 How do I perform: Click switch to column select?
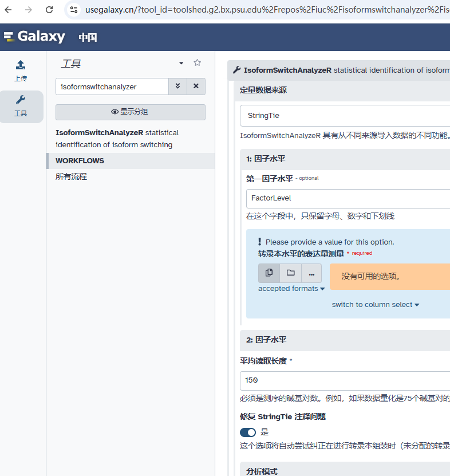click(x=376, y=305)
